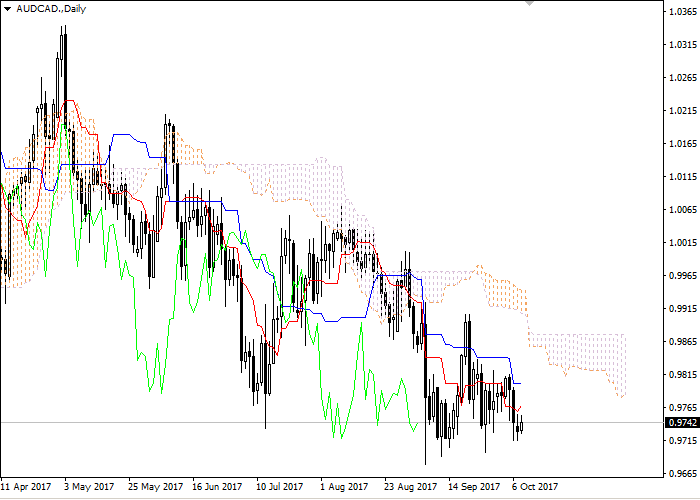Click the 0.9965 price axis label
This screenshot has width=700, height=500.
(x=683, y=275)
